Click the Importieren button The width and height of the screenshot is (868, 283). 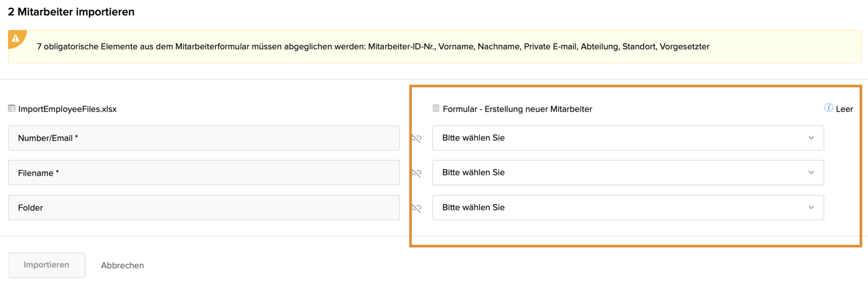tap(47, 265)
